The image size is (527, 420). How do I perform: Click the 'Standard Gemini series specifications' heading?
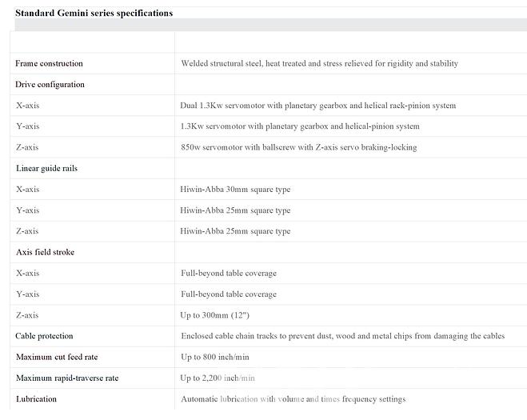[x=94, y=13]
